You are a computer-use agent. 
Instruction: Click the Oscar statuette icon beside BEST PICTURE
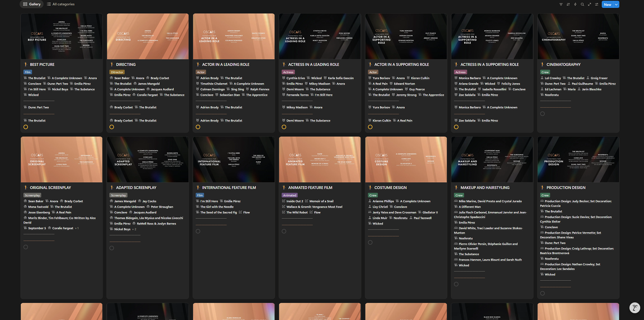click(25, 64)
